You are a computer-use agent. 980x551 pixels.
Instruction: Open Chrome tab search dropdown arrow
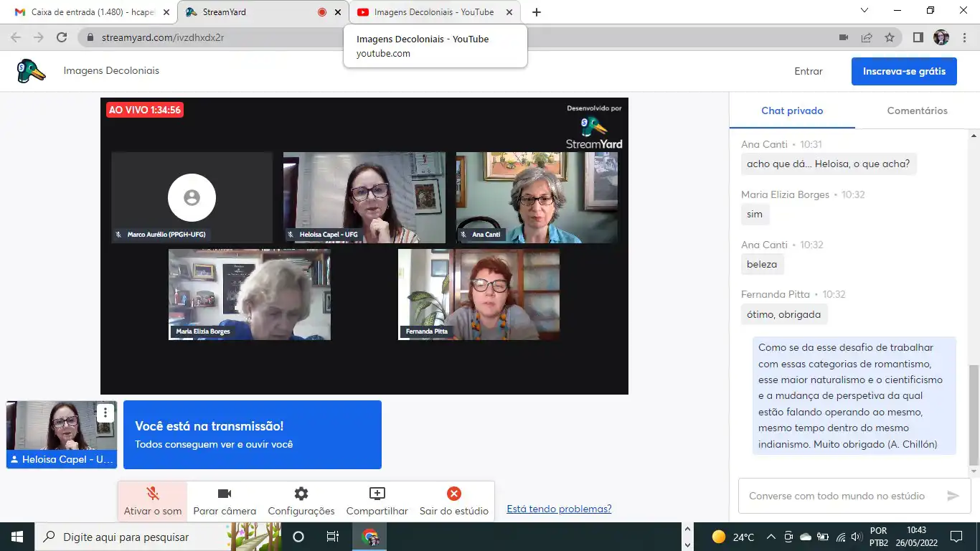(864, 11)
